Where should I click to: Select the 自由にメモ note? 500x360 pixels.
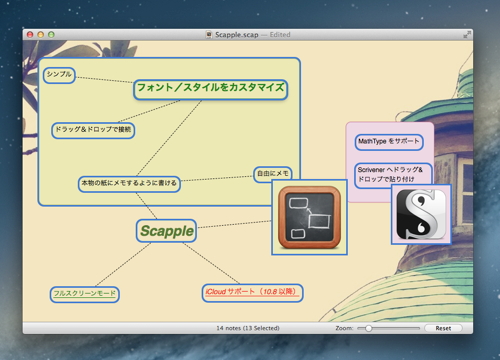(273, 174)
